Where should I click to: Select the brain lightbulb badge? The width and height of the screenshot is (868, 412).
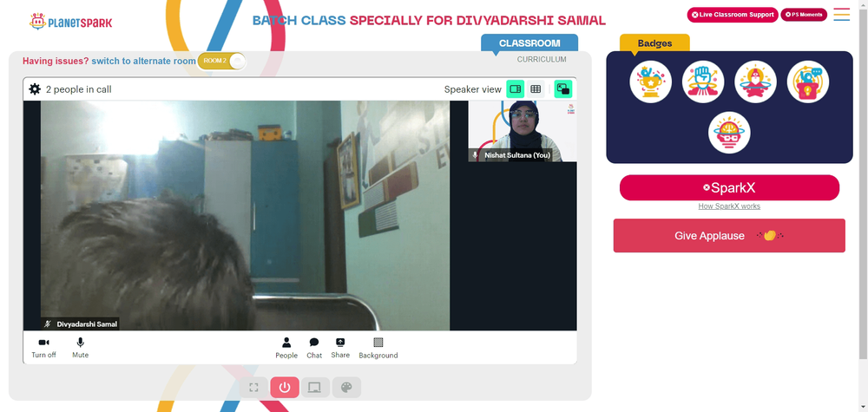point(729,133)
